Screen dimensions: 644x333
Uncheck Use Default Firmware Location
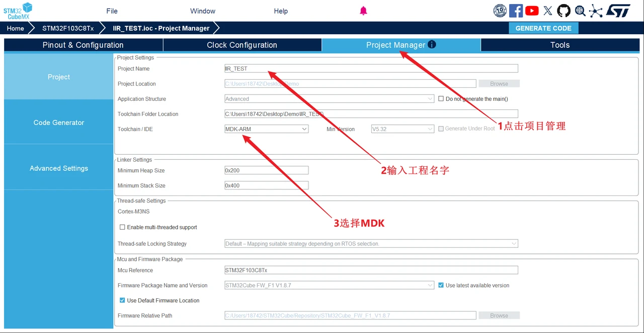coord(122,300)
